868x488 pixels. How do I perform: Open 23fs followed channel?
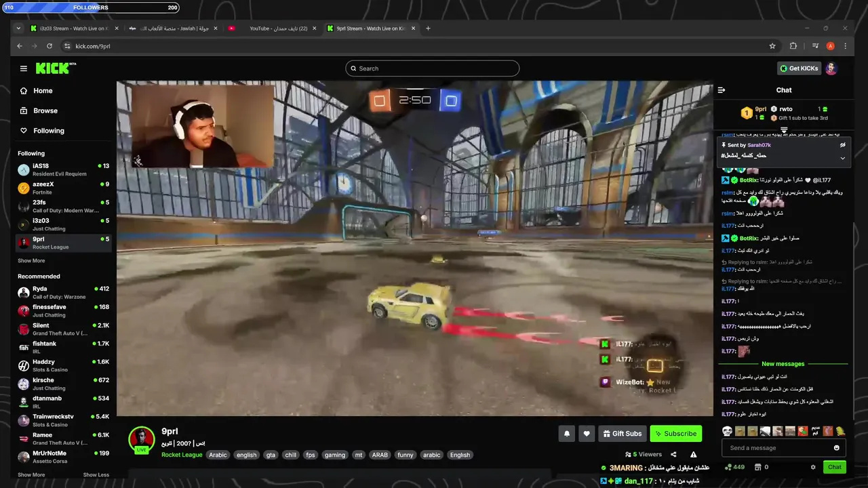click(x=64, y=206)
